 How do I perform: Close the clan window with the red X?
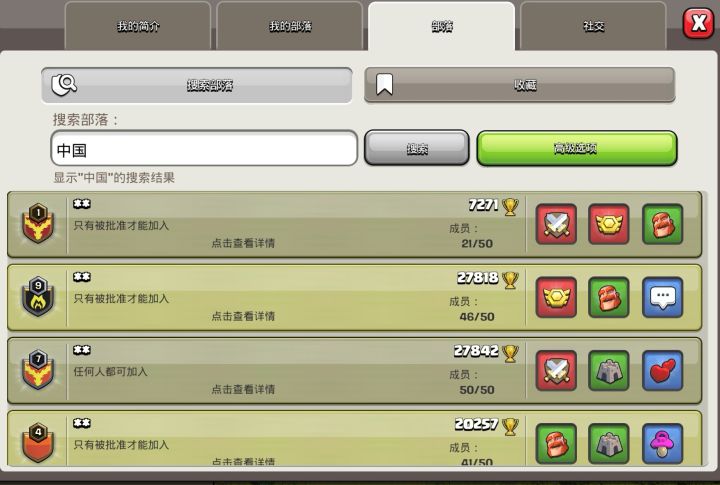698,23
